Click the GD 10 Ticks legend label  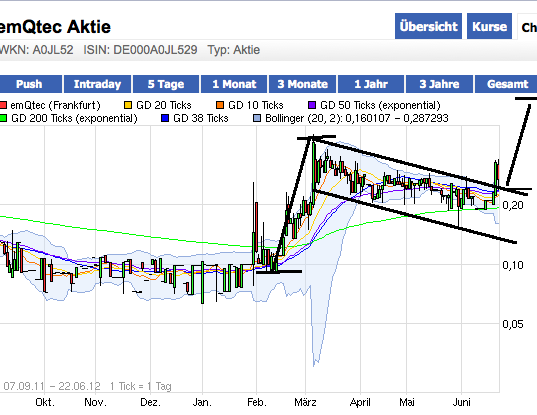click(256, 105)
